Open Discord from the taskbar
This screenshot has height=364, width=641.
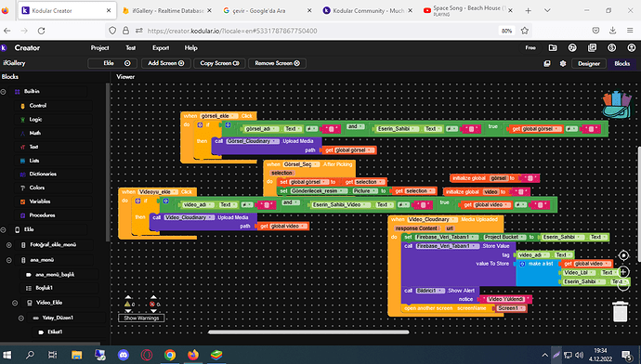point(123,355)
